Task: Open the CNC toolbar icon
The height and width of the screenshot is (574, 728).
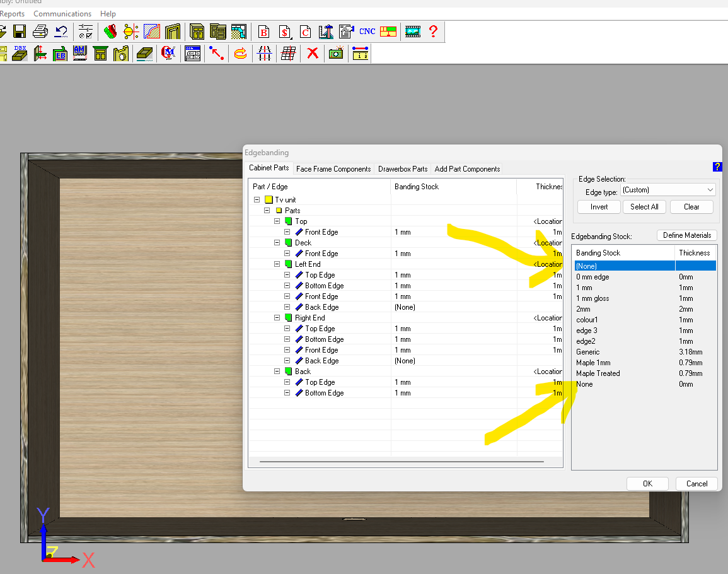Action: pos(367,32)
